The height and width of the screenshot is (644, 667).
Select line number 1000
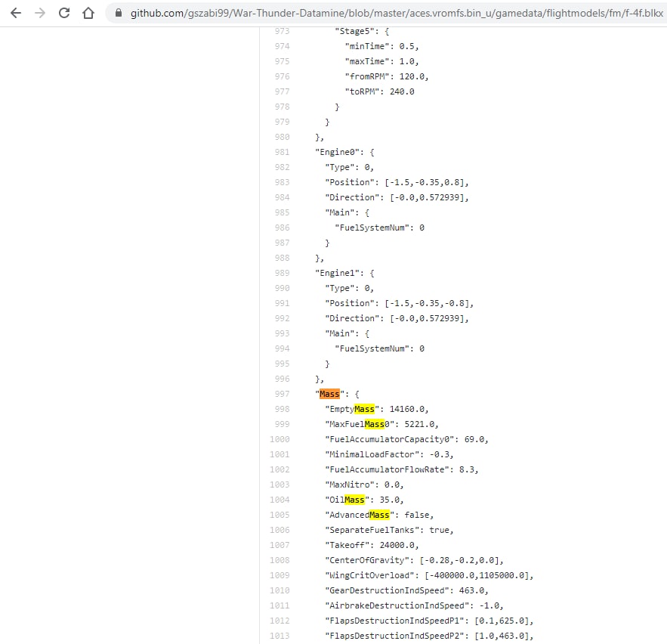(279, 439)
